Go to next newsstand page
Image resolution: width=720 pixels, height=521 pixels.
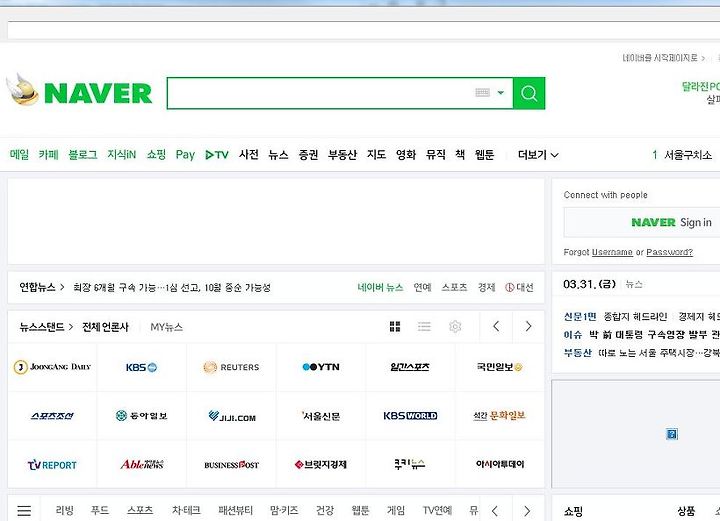pyautogui.click(x=529, y=326)
